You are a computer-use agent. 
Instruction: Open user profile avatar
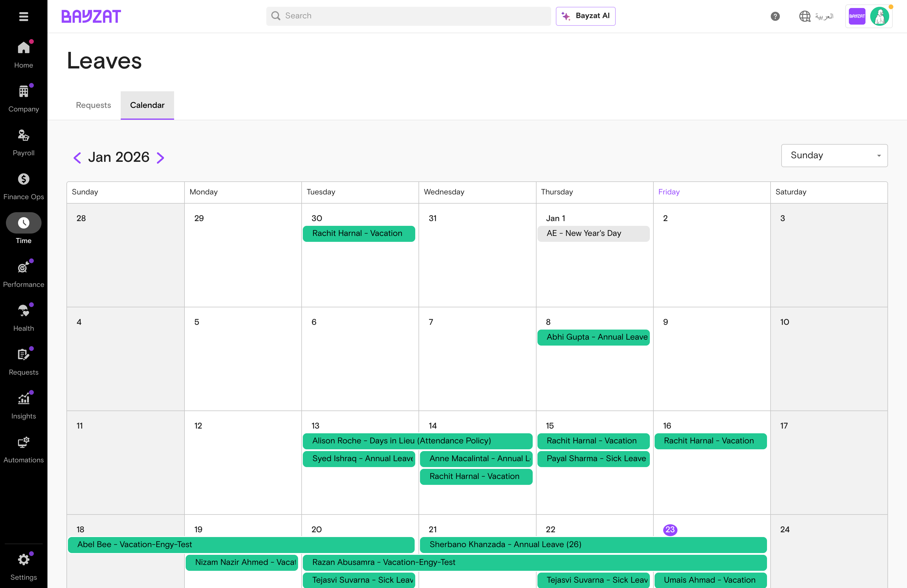pos(879,16)
